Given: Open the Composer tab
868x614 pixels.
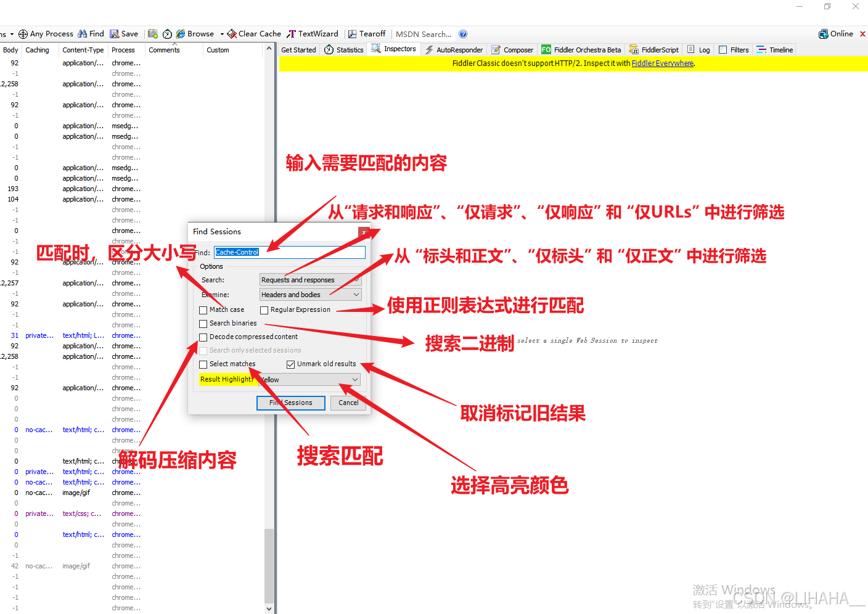Looking at the screenshot, I should tap(512, 50).
